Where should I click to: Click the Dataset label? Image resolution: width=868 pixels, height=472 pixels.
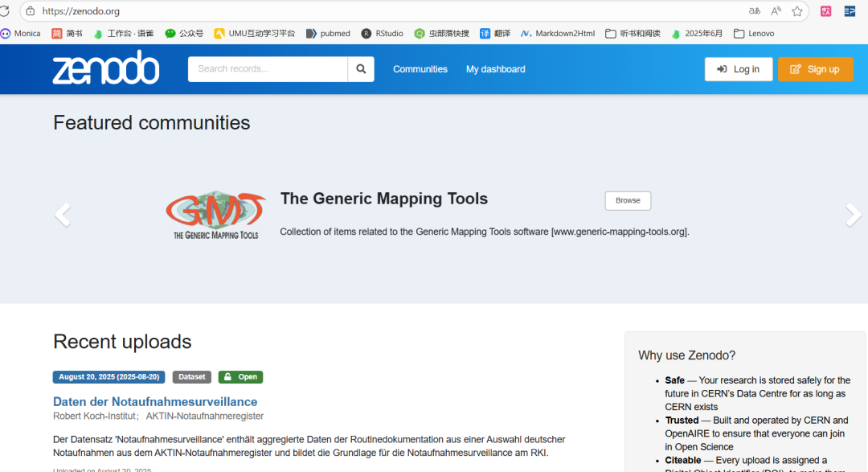tap(191, 376)
